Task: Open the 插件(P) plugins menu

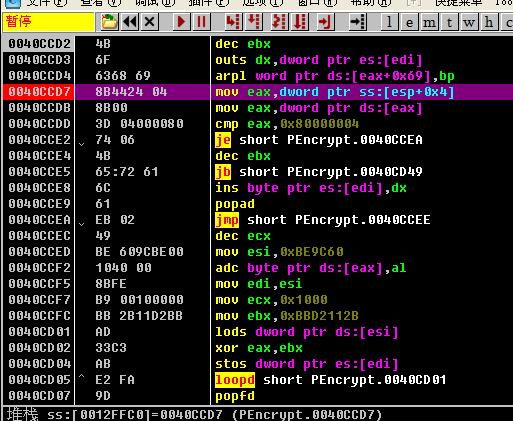Action: [x=209, y=3]
